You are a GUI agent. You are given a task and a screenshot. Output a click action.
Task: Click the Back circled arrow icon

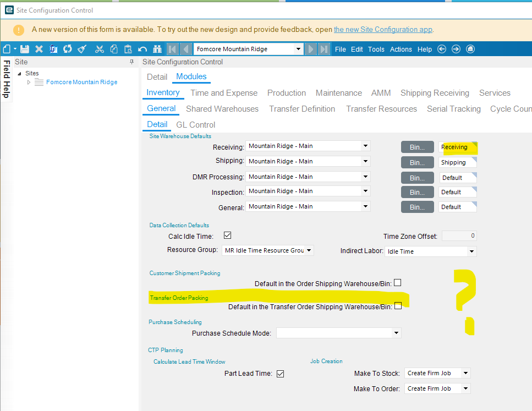pyautogui.click(x=442, y=49)
